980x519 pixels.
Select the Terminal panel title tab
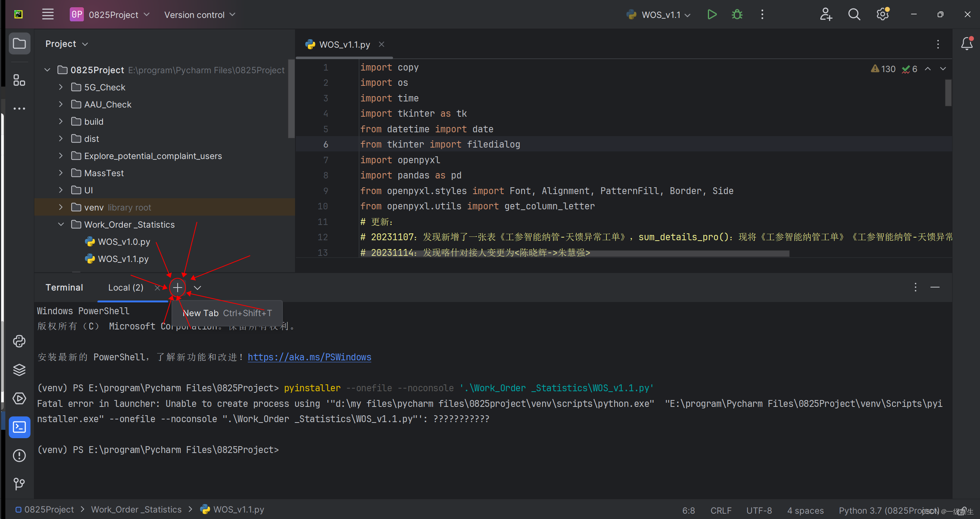pyautogui.click(x=64, y=288)
